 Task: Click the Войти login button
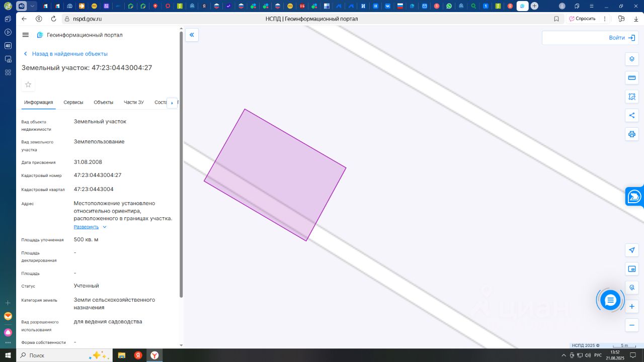point(622,38)
